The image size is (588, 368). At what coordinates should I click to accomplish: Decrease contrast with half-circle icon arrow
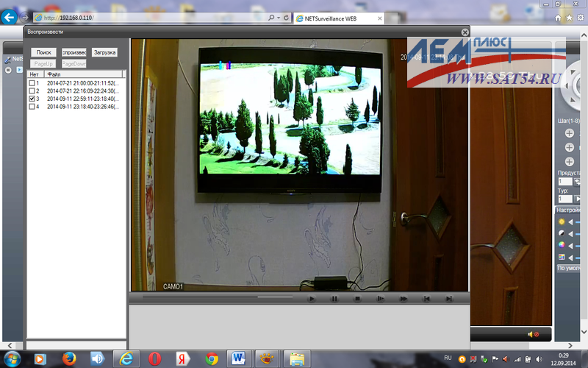pyautogui.click(x=571, y=233)
